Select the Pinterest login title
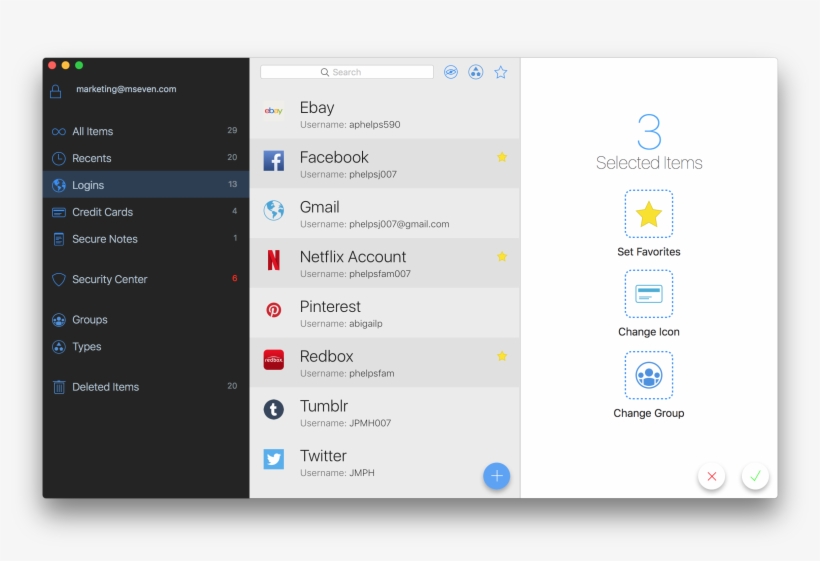Screen dimensions: 820x561 click(x=330, y=306)
